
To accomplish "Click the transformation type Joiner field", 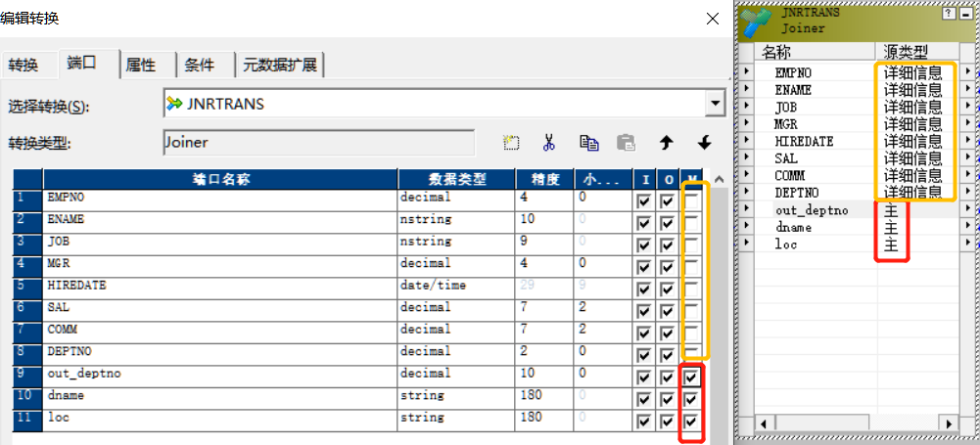I will pyautogui.click(x=319, y=143).
